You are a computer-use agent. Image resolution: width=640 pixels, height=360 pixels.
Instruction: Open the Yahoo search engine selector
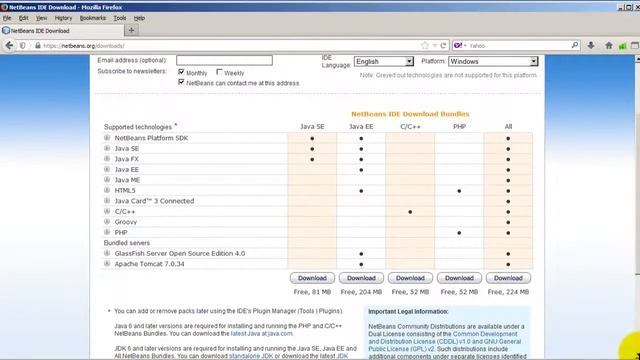click(460, 45)
